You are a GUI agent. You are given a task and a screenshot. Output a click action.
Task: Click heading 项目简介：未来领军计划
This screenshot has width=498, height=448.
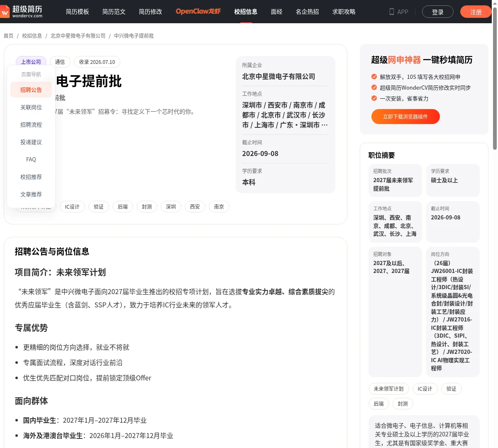point(60,272)
